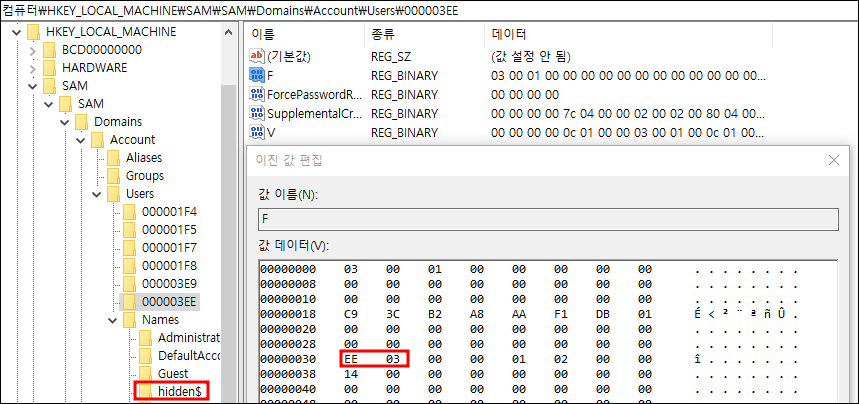Close the 이진 값 편집 dialog

[834, 160]
